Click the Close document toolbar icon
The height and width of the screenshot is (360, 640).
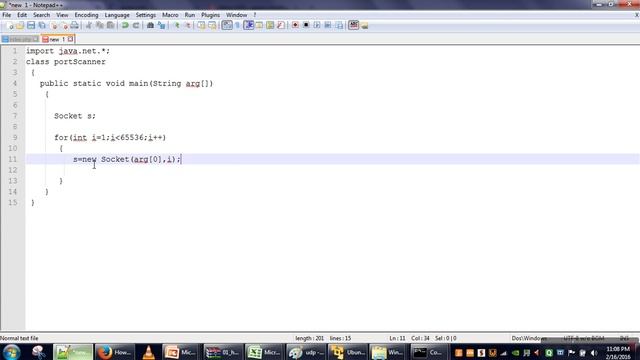(53, 25)
